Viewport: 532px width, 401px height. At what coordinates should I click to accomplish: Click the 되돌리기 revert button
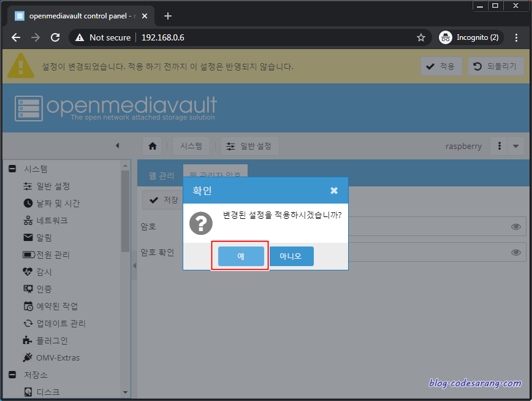coord(496,66)
